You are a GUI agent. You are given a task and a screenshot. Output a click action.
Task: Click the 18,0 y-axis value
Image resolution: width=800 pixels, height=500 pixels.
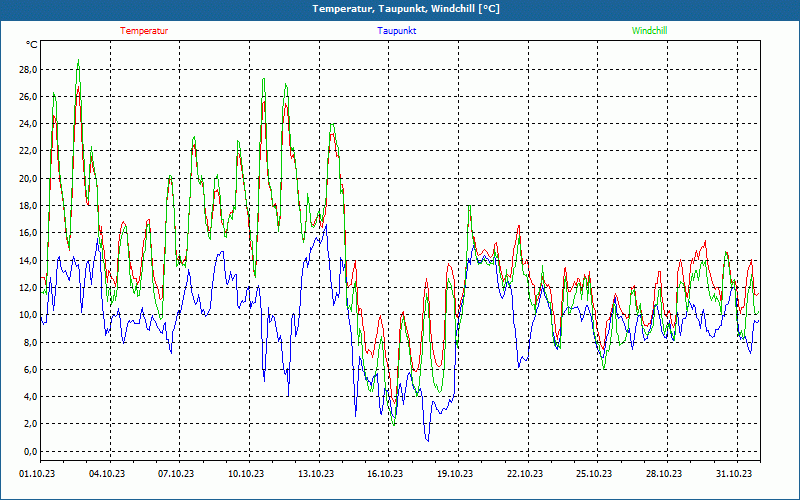click(28, 206)
